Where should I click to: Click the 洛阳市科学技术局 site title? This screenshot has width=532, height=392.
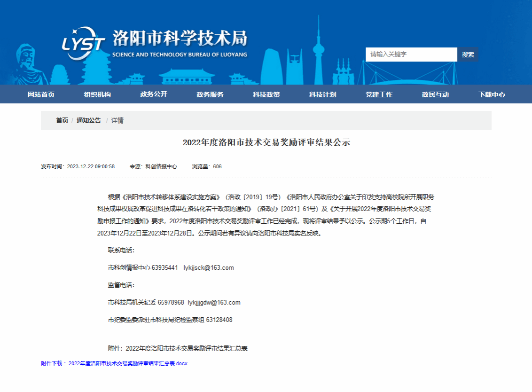coord(180,39)
